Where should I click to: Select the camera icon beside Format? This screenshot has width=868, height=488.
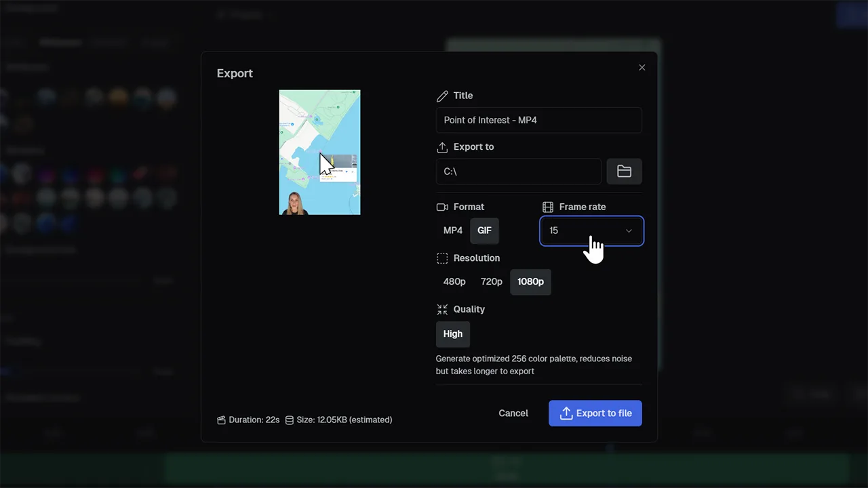442,207
